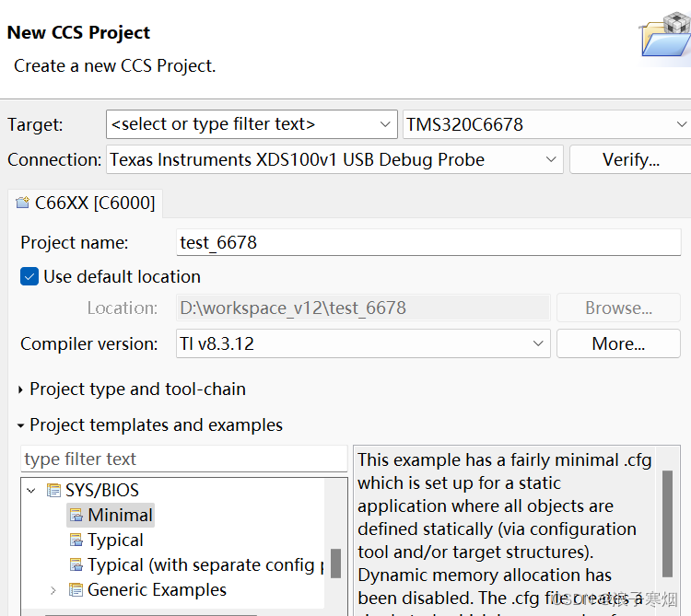Click the C66XX tab chip icon
This screenshot has height=616, width=691.
point(22,203)
